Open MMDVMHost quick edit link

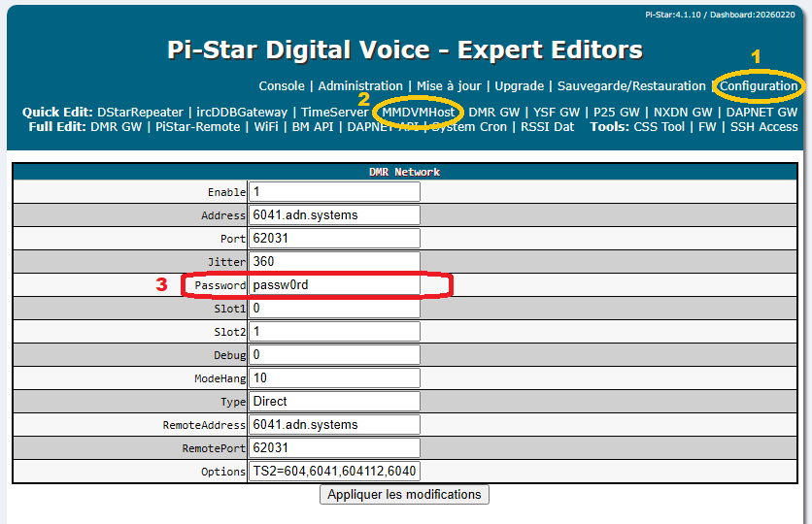[419, 113]
